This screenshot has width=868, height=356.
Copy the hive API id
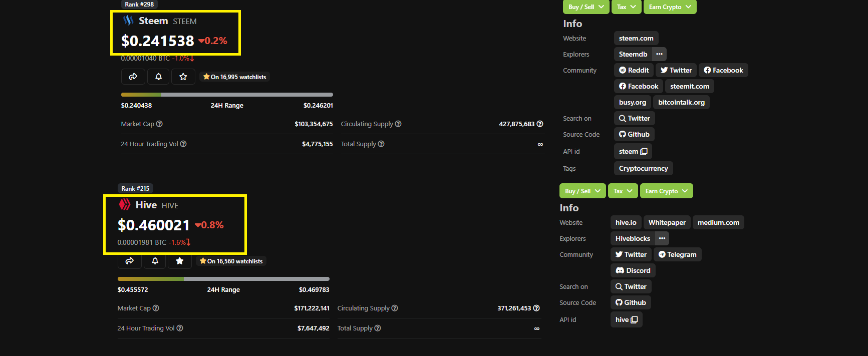(634, 319)
